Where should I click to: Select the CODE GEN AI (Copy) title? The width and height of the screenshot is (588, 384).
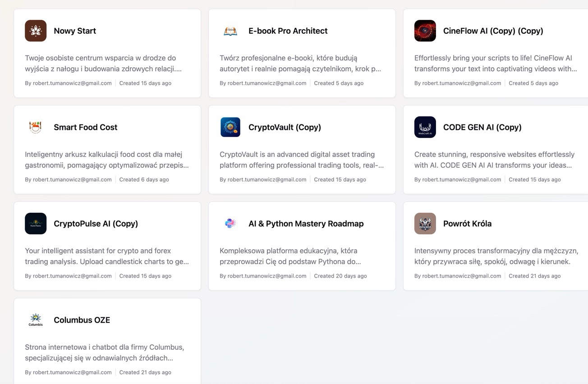pyautogui.click(x=482, y=128)
